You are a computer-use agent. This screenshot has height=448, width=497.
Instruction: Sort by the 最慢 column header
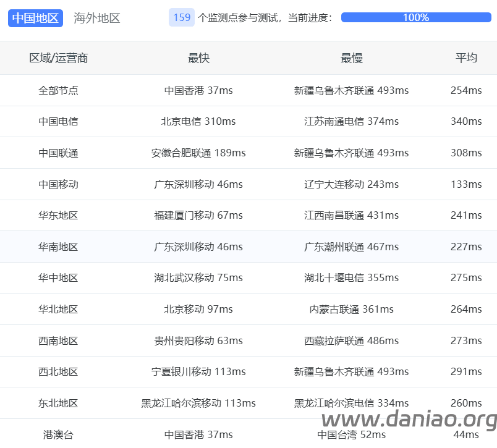pyautogui.click(x=351, y=58)
